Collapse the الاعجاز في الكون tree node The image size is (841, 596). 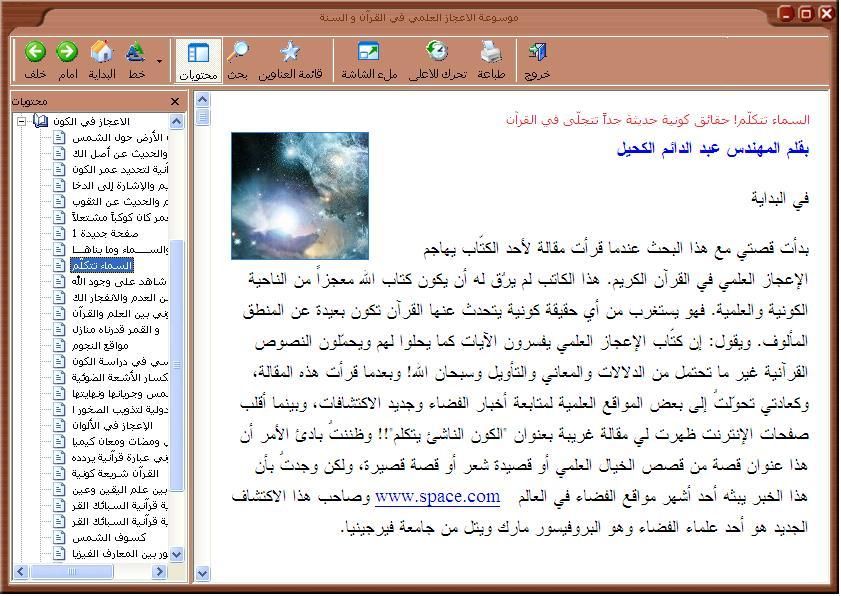pyautogui.click(x=21, y=121)
